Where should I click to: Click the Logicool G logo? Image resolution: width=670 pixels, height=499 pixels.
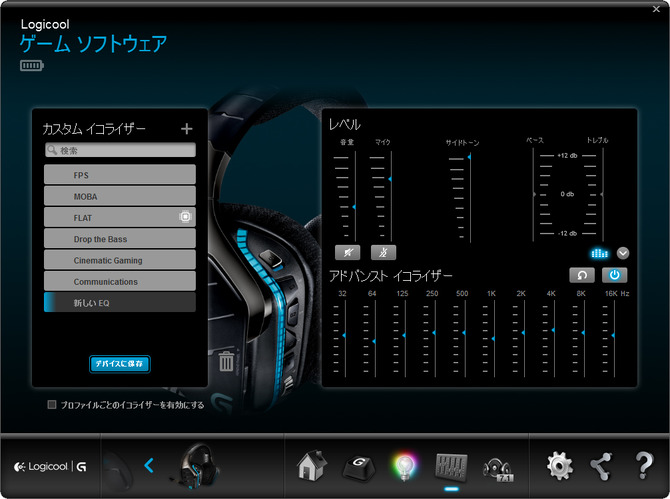(50, 467)
